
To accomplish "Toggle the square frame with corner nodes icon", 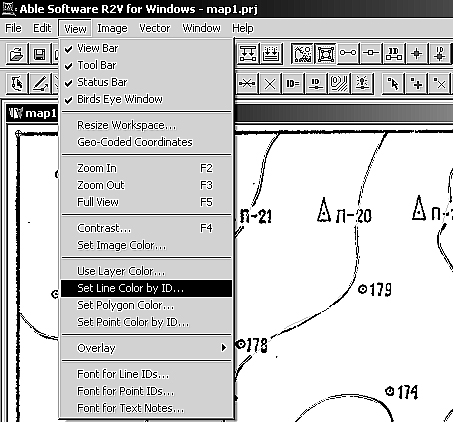I will coord(325,53).
